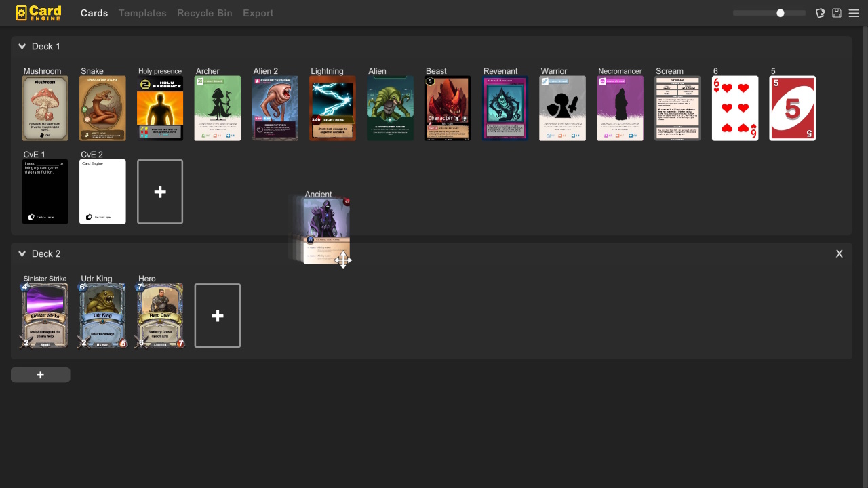Viewport: 868px width, 488px height.
Task: Click the Sinister Strike name label
Action: (x=45, y=279)
